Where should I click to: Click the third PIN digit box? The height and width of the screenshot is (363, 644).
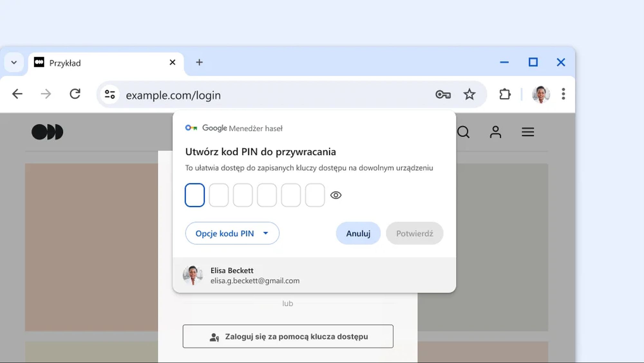click(x=243, y=195)
